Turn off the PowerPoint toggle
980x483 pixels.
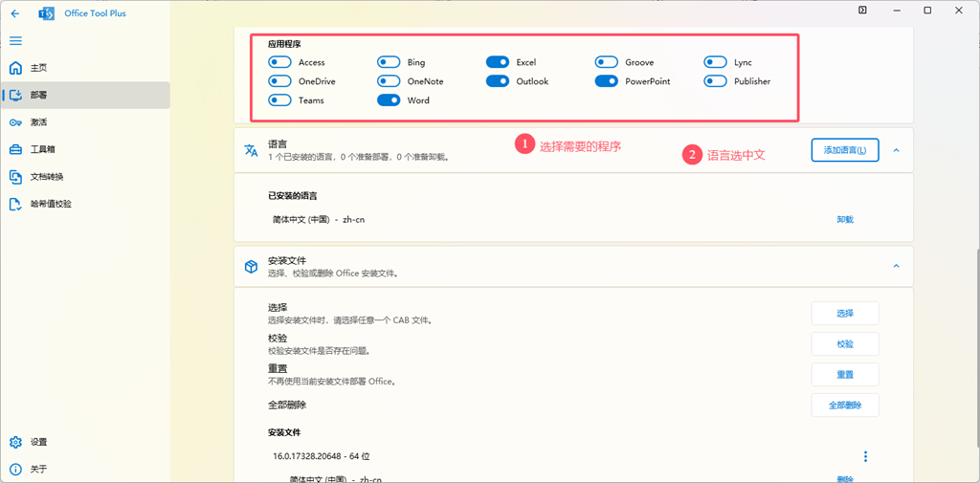point(606,80)
